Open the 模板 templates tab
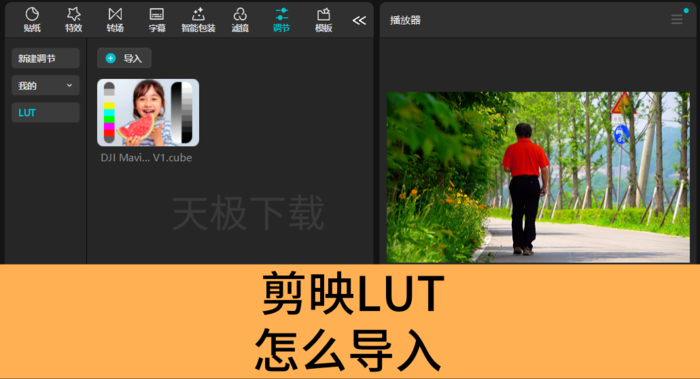The width and height of the screenshot is (700, 379). coord(323,20)
